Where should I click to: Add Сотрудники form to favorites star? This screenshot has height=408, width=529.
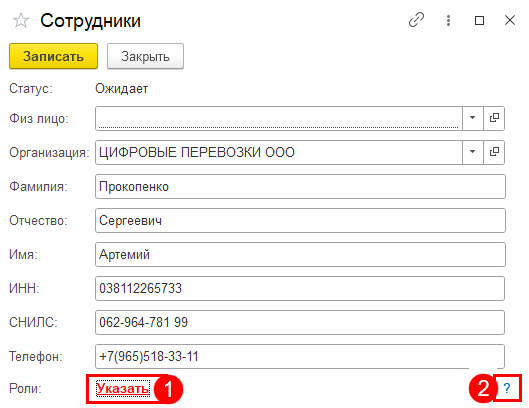(21, 21)
